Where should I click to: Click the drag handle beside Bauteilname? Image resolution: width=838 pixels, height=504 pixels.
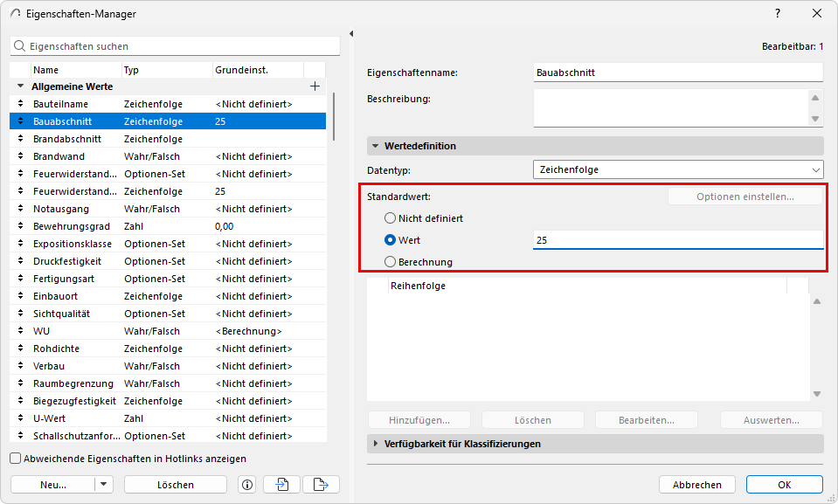point(21,104)
